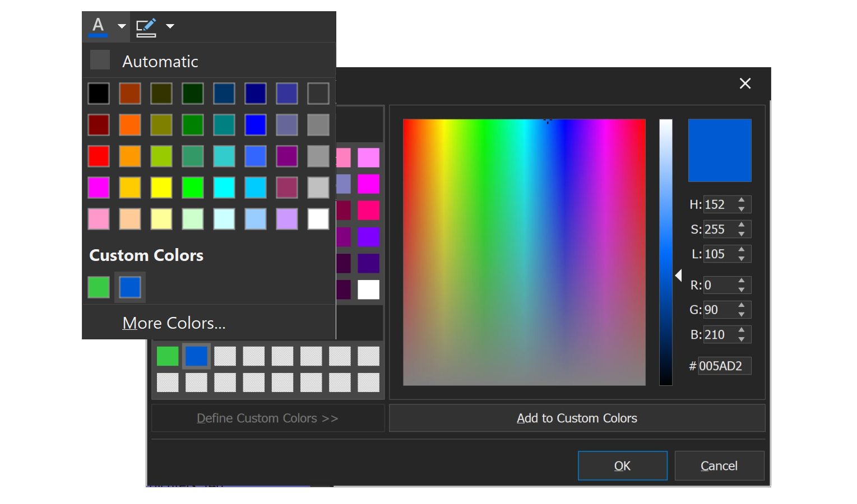Click the blue custom color in dialog
857x504 pixels.
coord(196,356)
